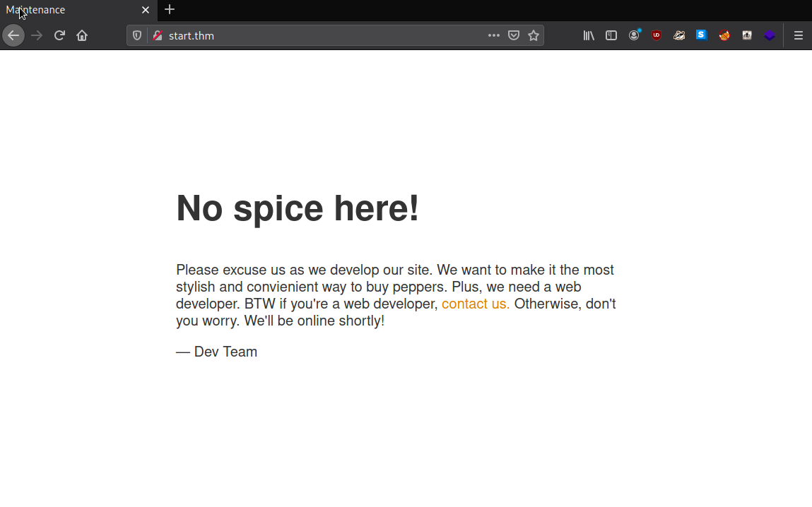Open the page actions three-dot menu
Viewport: 812px width, 507px height.
tap(493, 36)
